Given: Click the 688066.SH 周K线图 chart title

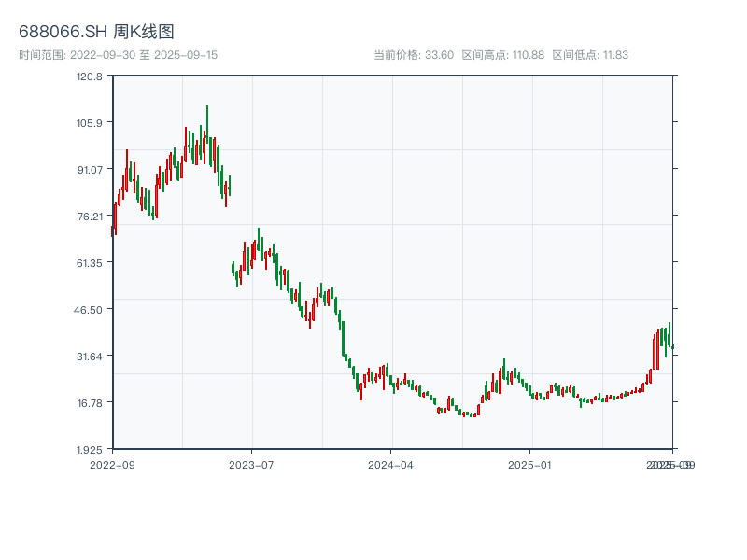Looking at the screenshot, I should [96, 33].
